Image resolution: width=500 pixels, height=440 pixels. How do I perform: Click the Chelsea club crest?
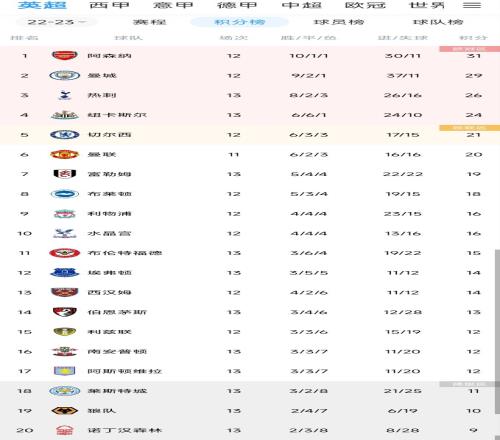tap(65, 135)
